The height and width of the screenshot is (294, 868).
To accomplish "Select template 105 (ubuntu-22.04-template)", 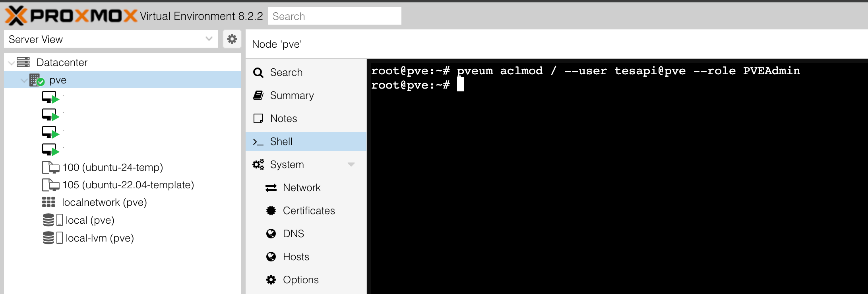I will pos(128,185).
